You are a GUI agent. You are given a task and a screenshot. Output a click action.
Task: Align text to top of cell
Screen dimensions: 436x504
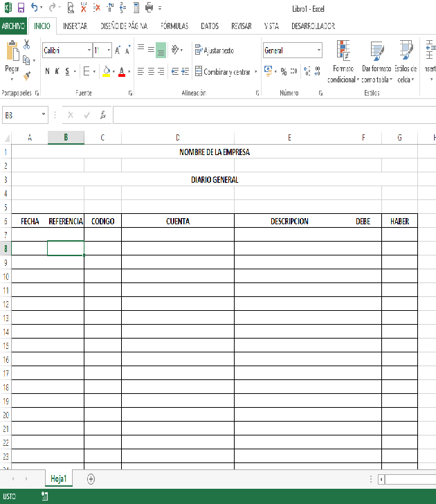[x=140, y=48]
